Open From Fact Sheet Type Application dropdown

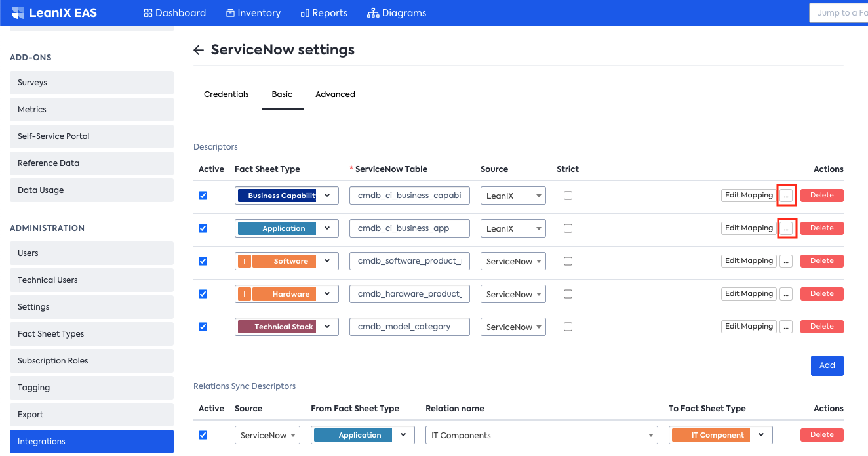363,435
